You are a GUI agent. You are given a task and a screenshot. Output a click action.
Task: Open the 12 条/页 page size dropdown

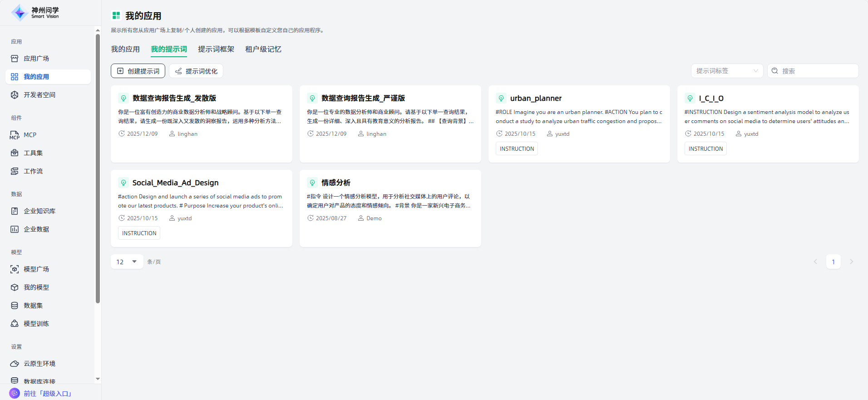(x=127, y=262)
